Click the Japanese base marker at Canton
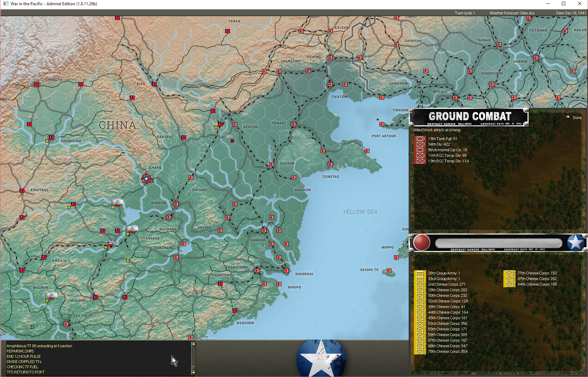588x377 pixels. [66, 324]
